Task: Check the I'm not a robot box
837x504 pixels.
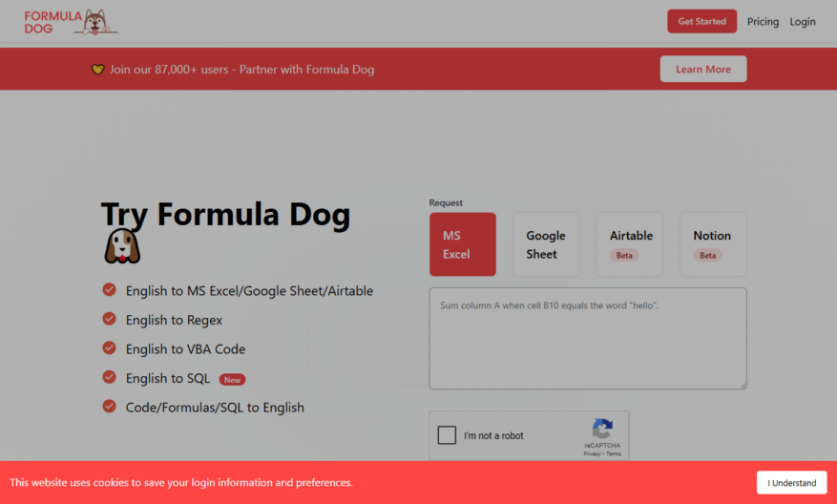Action: (447, 435)
